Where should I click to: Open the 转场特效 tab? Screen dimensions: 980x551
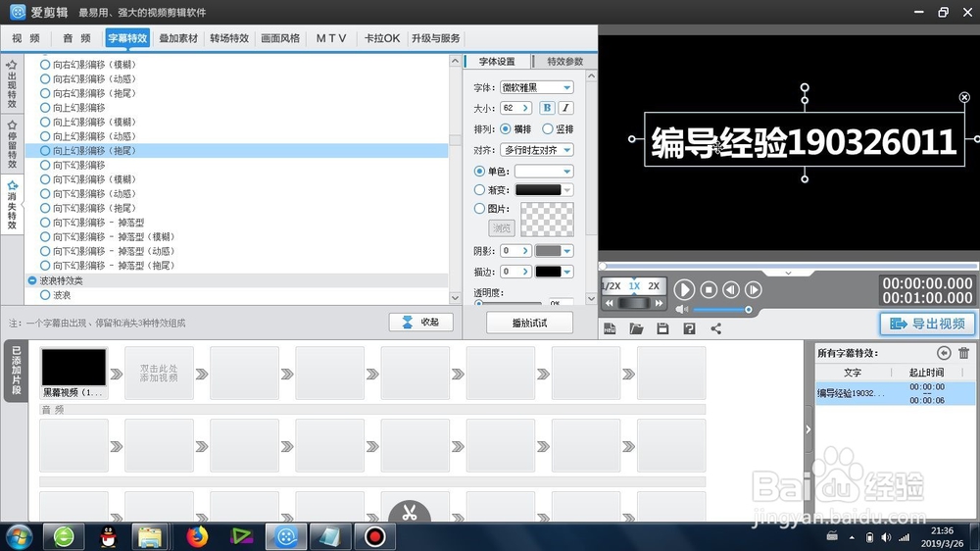tap(229, 38)
